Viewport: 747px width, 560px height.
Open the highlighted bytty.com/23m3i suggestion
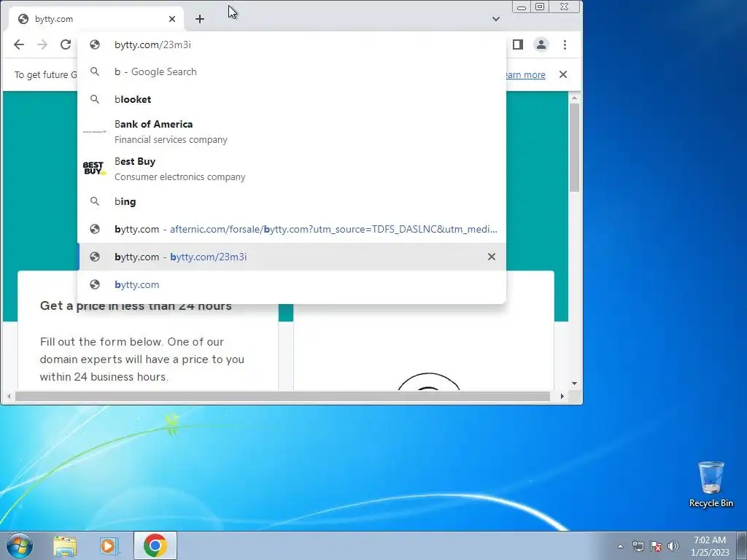292,257
